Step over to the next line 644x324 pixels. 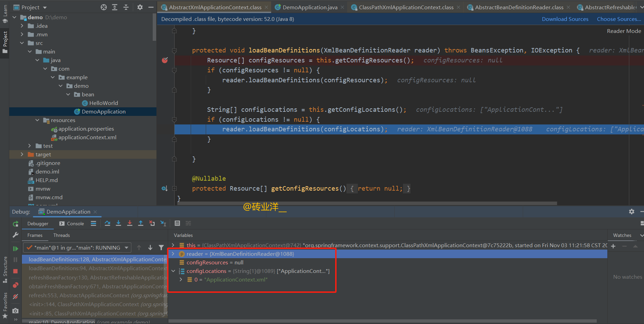(x=107, y=224)
